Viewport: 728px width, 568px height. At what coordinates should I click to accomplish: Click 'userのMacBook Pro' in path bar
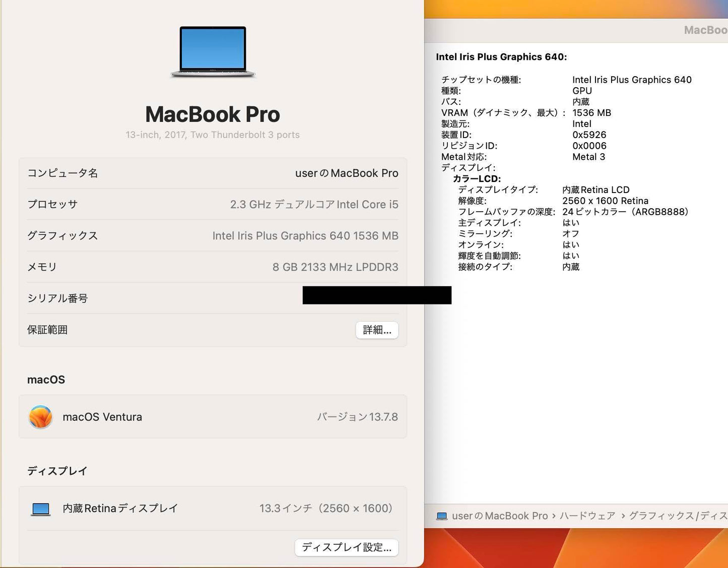click(x=500, y=516)
